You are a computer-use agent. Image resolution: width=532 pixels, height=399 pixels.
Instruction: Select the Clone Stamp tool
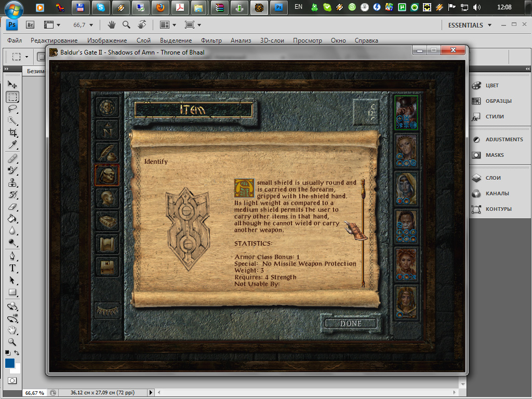(12, 182)
